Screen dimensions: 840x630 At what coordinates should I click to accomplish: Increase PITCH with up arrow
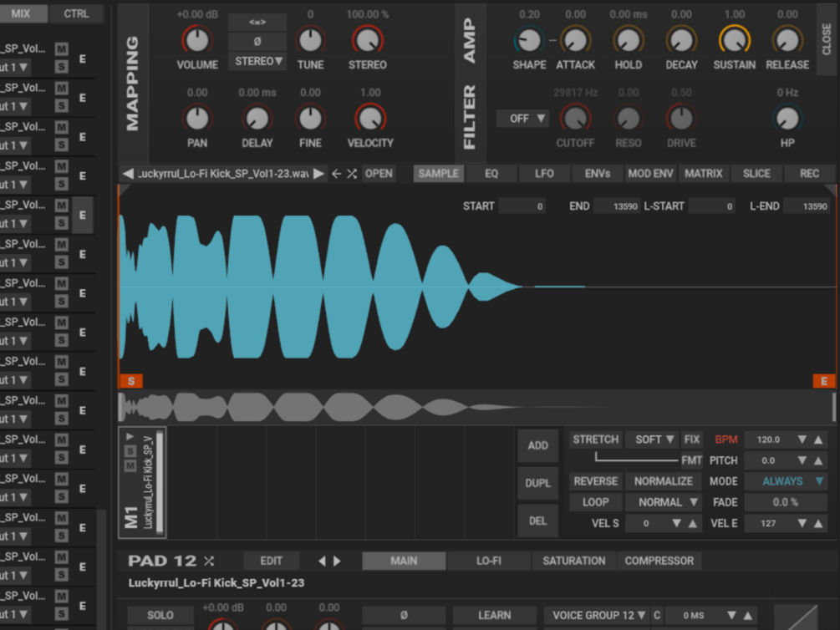point(818,460)
